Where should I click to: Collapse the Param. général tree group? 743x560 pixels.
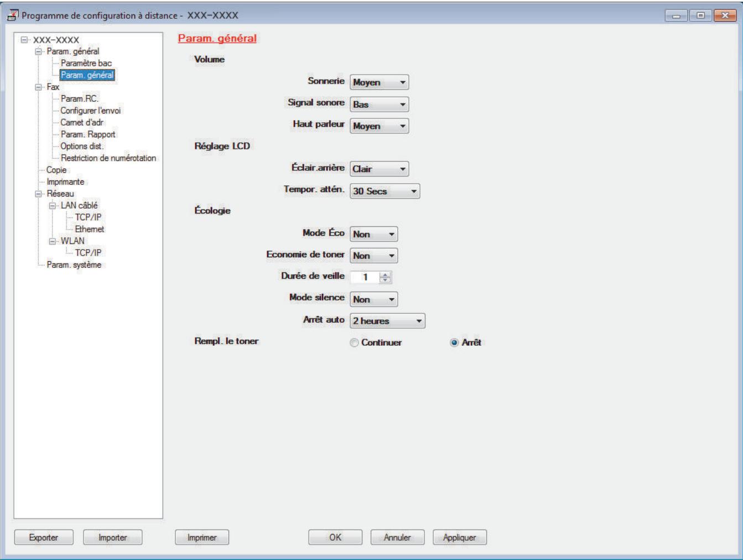click(x=38, y=51)
